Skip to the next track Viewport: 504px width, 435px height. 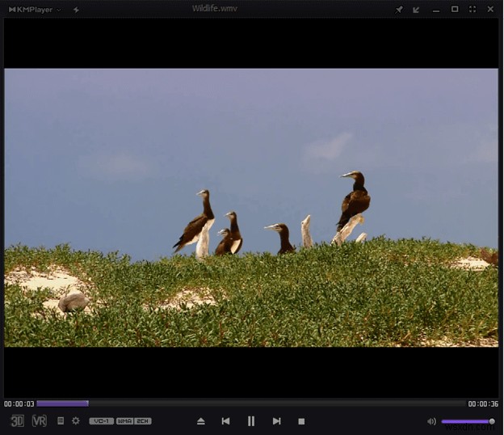point(276,421)
